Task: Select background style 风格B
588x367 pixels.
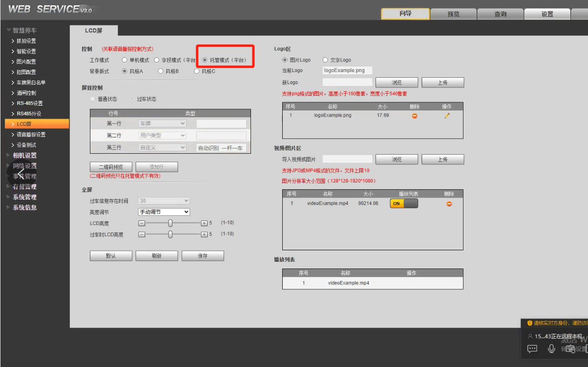Action: pos(161,71)
